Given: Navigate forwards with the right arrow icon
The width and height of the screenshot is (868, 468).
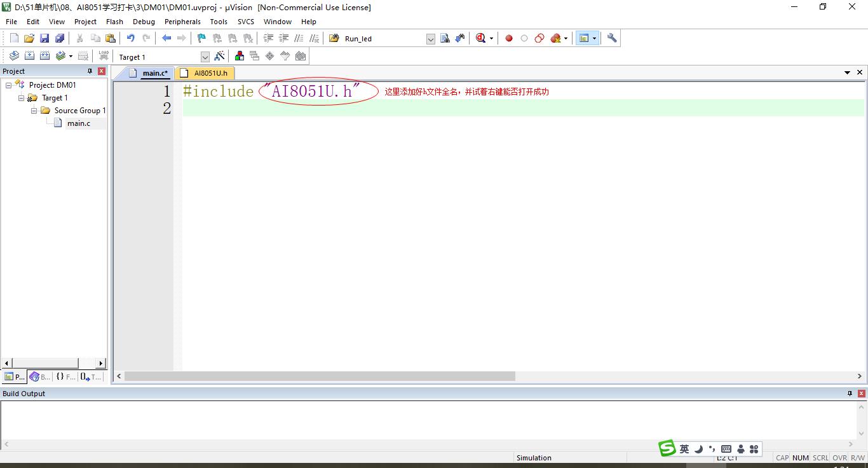Looking at the screenshot, I should pos(182,38).
